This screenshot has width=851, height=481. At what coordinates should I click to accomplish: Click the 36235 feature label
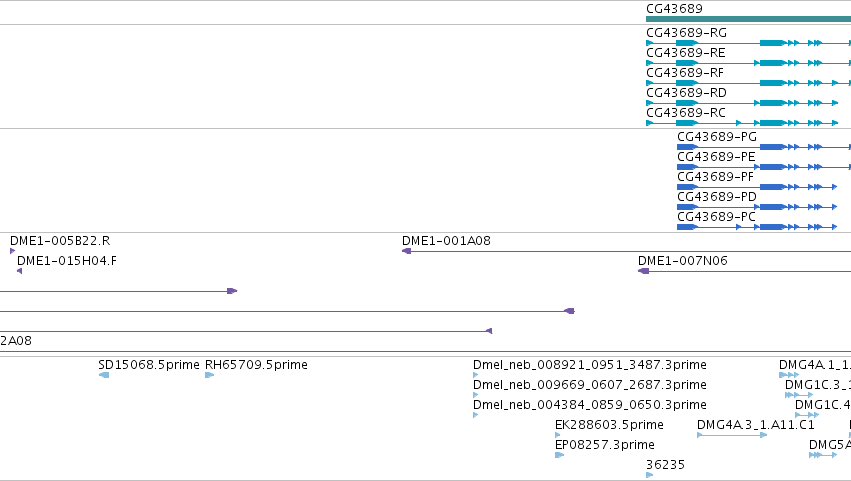tap(665, 465)
